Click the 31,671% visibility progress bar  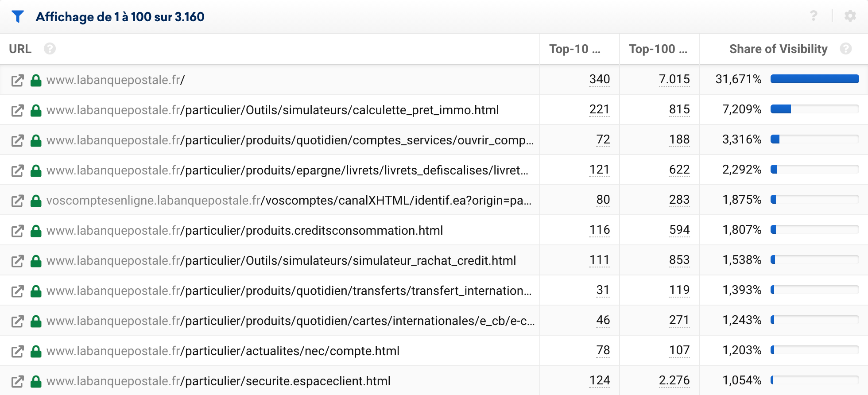click(x=814, y=79)
